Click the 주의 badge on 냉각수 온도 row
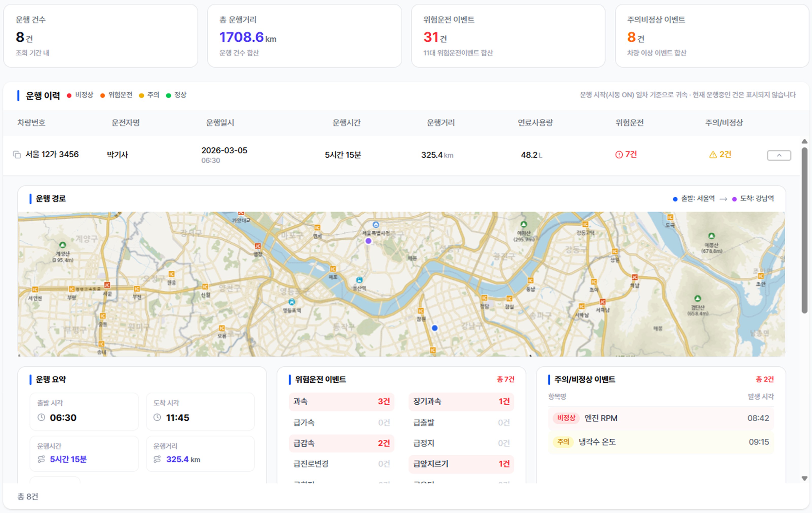 pyautogui.click(x=563, y=442)
